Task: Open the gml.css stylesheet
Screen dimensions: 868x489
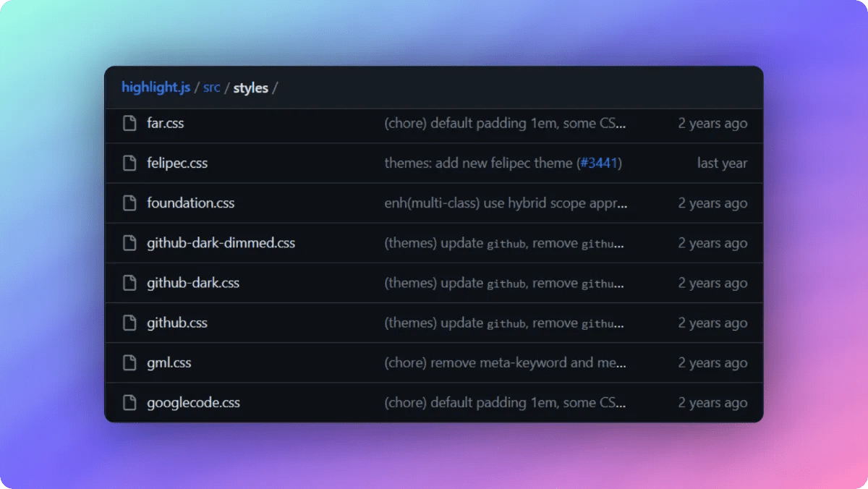Action: (169, 362)
